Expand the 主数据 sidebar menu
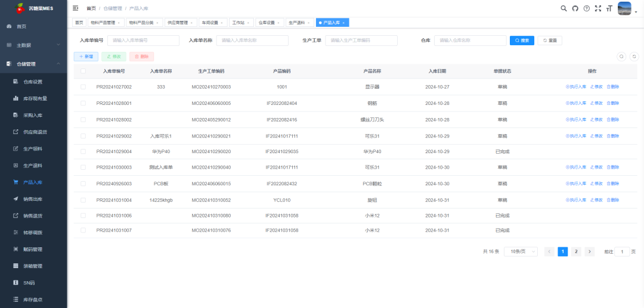Viewport: 644px width, 308px height. [x=33, y=45]
